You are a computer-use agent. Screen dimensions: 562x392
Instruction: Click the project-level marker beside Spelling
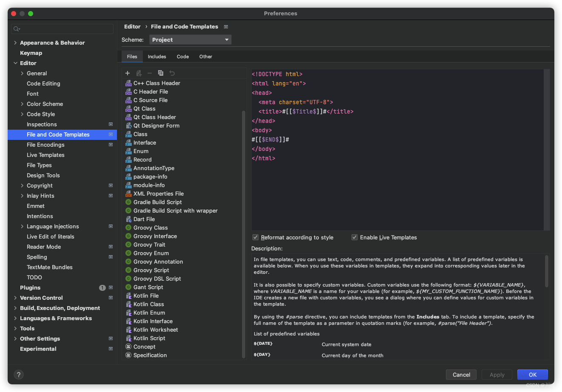pos(111,257)
